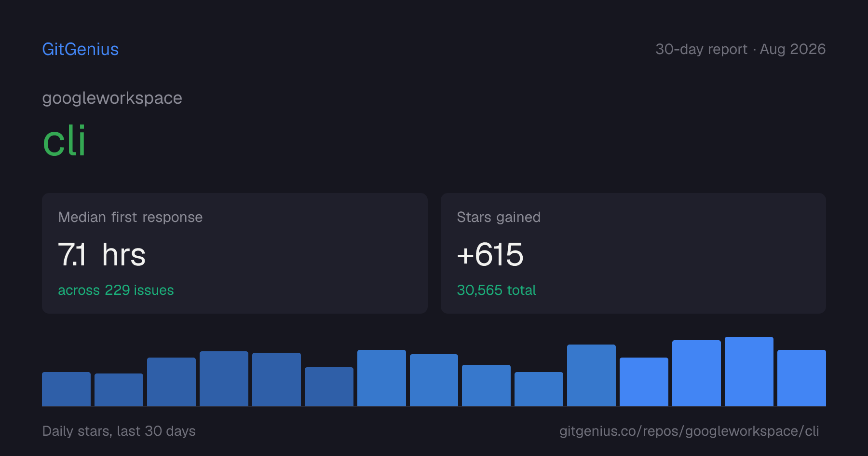Click the "30,565 total" text
Viewport: 868px width, 456px height.
(x=496, y=290)
